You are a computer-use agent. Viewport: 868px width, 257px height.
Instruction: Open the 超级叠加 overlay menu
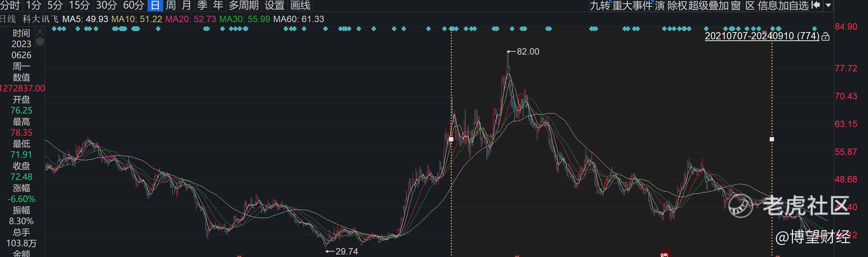pos(708,5)
